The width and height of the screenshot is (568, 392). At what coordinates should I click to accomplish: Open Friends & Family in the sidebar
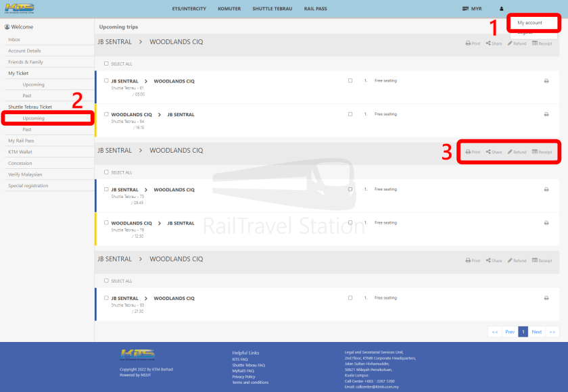[x=26, y=62]
